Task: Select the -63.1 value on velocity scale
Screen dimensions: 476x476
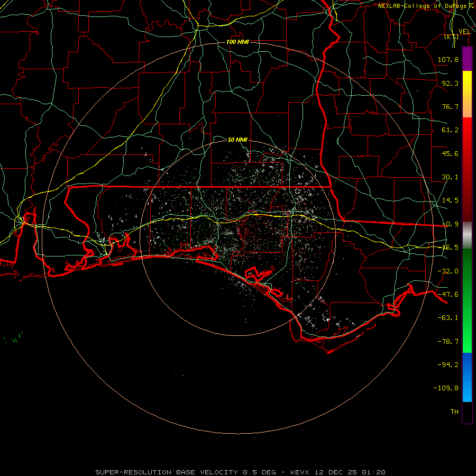Action: pos(448,318)
